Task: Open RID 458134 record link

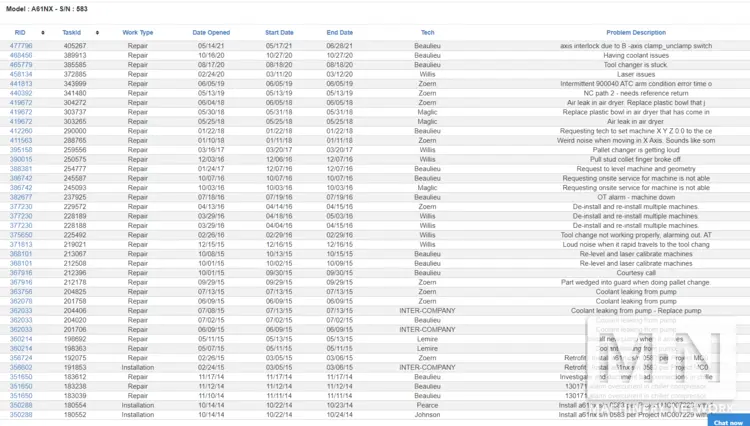Action: tap(21, 74)
